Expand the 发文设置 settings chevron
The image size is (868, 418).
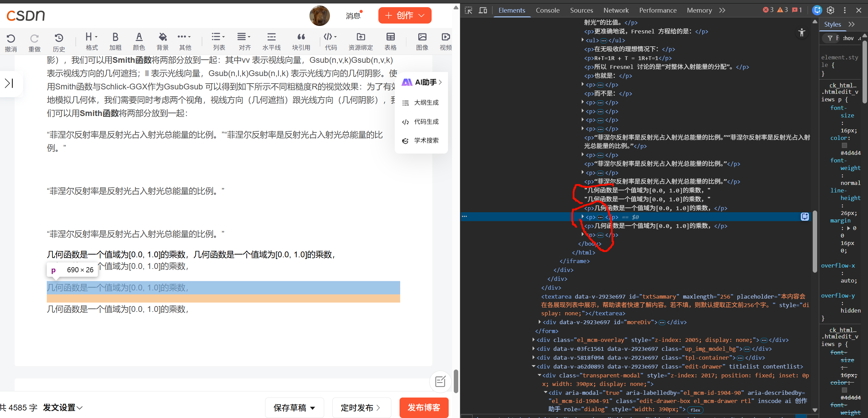point(80,408)
